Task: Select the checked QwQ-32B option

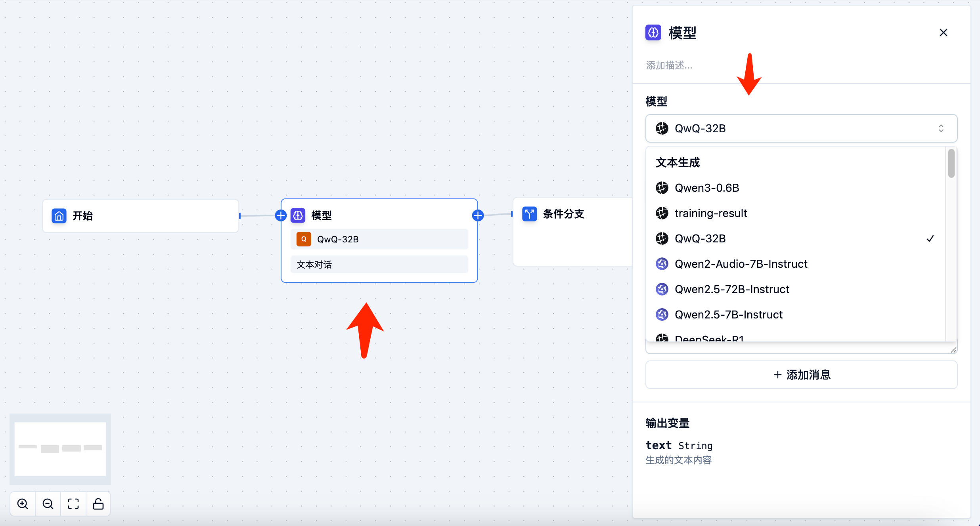Action: (x=700, y=238)
